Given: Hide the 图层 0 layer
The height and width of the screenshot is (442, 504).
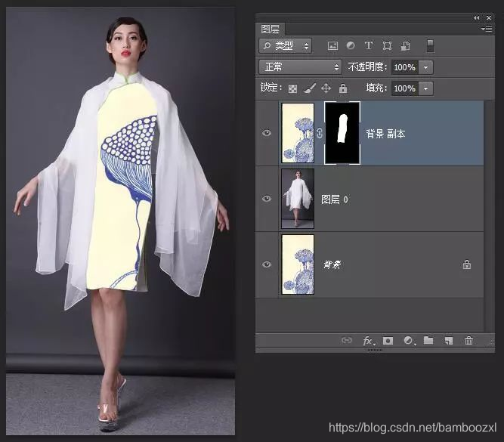Looking at the screenshot, I should [x=267, y=199].
